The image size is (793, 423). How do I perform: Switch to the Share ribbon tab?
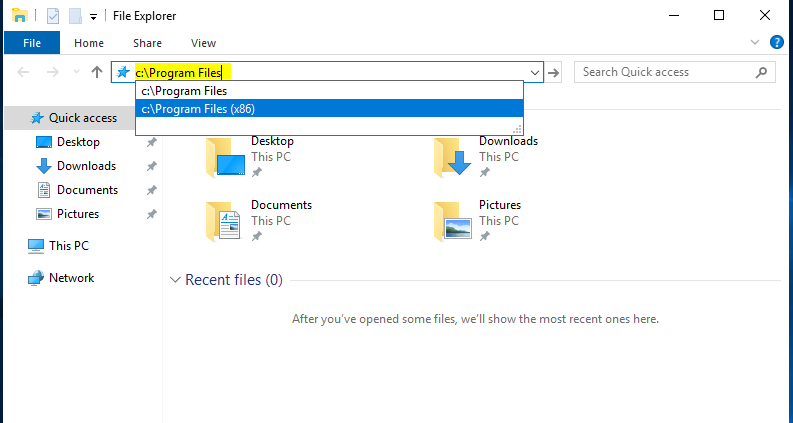pos(147,43)
